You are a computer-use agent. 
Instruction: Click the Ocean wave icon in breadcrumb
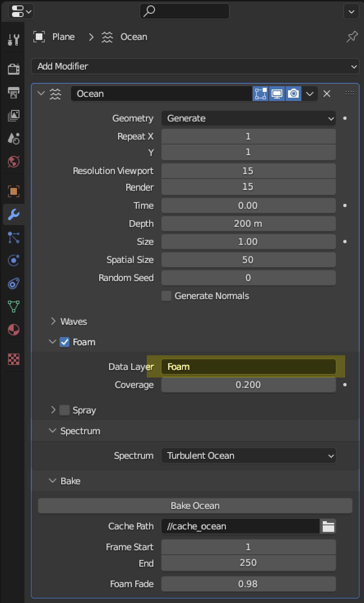click(107, 37)
